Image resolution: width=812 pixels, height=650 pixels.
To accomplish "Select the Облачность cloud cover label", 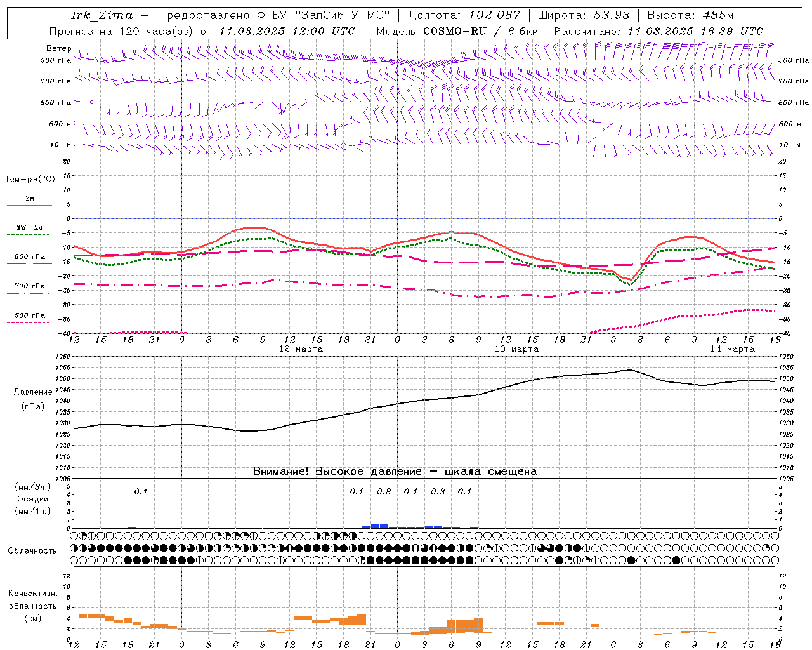I will pyautogui.click(x=32, y=550).
